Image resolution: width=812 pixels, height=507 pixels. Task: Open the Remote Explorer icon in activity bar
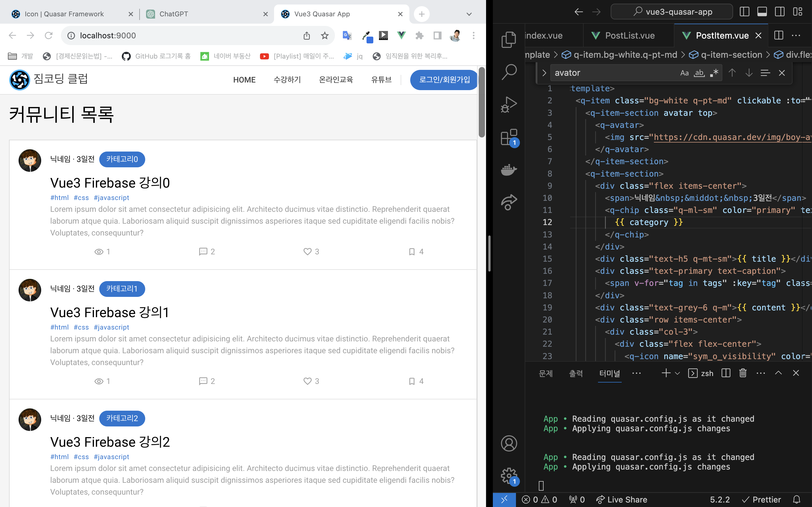509,201
